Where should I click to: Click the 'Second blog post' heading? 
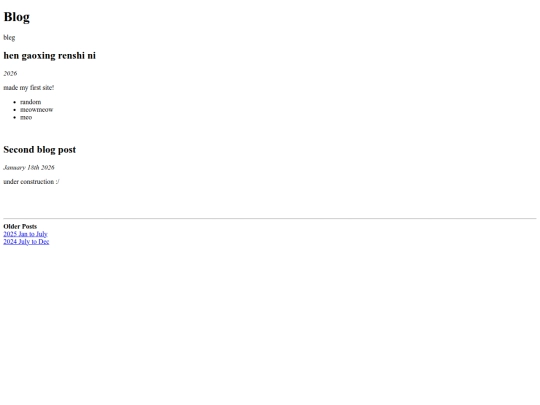(x=40, y=149)
